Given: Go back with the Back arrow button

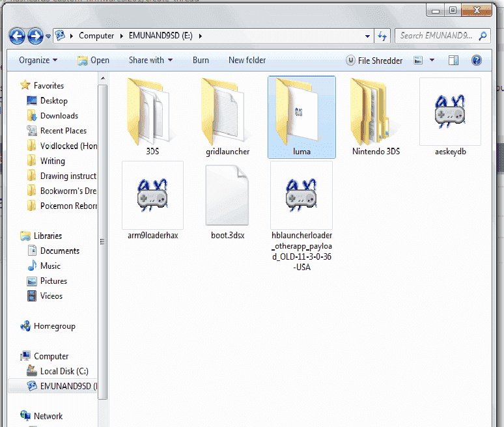Looking at the screenshot, I should point(17,36).
